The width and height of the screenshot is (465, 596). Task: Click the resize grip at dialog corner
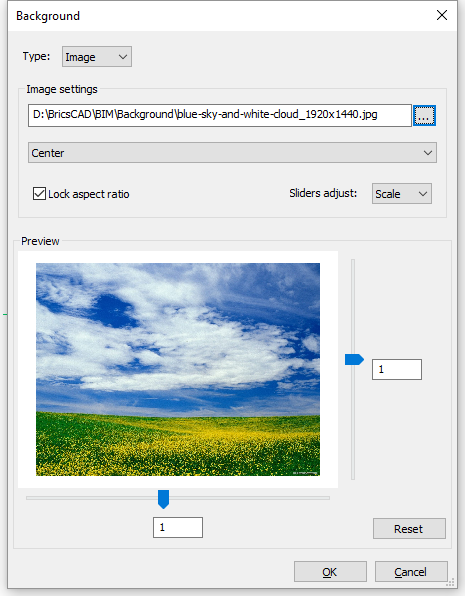click(x=451, y=582)
